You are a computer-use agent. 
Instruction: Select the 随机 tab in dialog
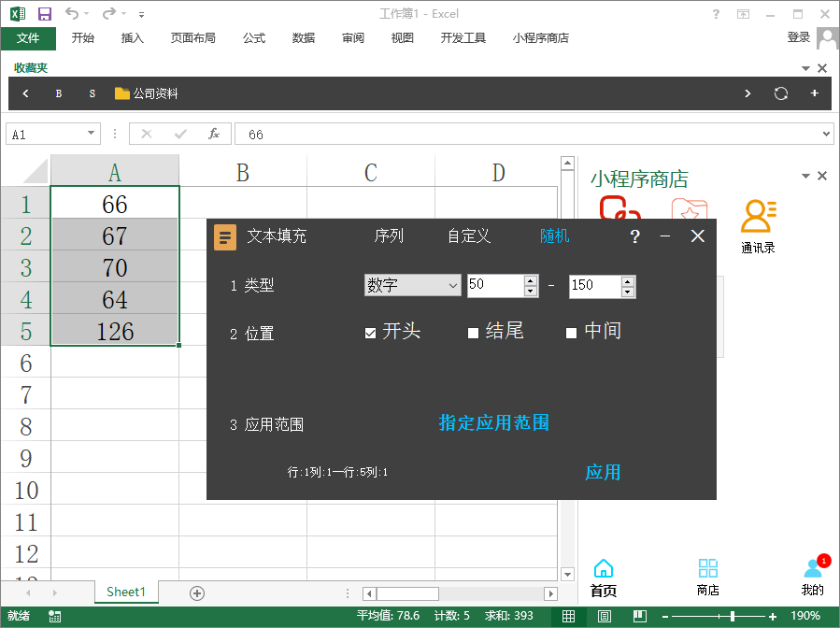point(554,235)
